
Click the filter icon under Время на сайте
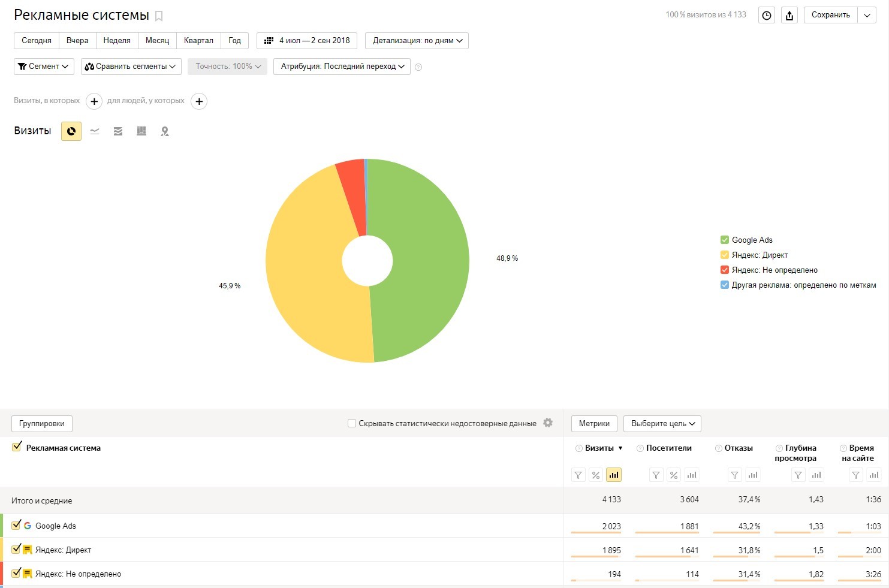coord(856,475)
